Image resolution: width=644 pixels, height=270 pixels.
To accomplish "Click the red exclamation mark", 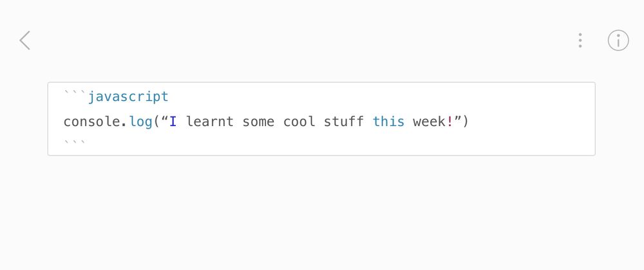I will [450, 121].
